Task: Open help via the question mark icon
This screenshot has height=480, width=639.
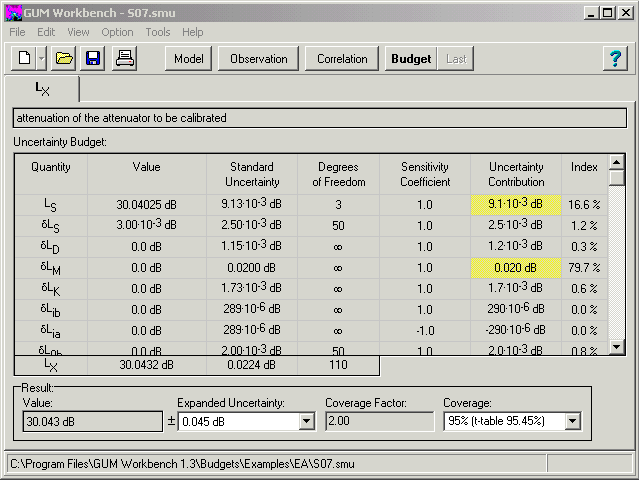Action: [615, 58]
